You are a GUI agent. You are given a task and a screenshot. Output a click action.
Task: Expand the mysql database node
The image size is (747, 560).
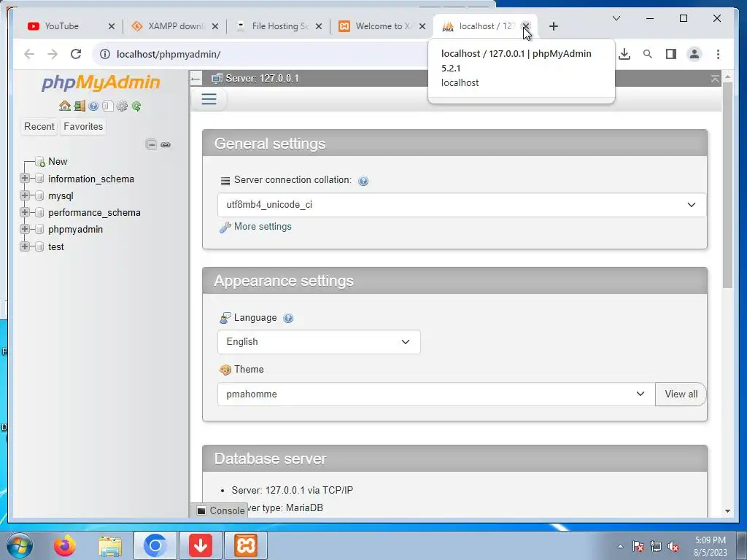pyautogui.click(x=25, y=195)
